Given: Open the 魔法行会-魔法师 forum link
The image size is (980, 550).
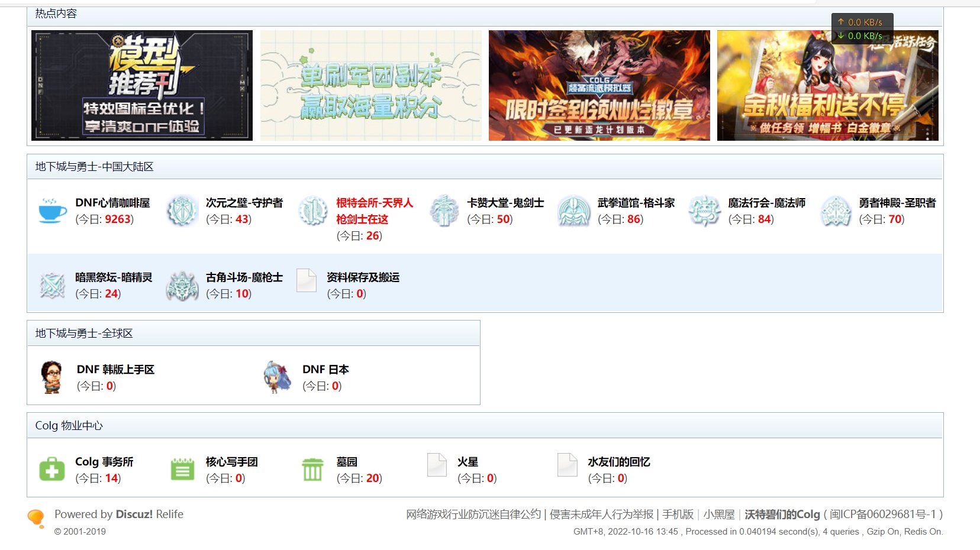Looking at the screenshot, I should click(x=767, y=203).
